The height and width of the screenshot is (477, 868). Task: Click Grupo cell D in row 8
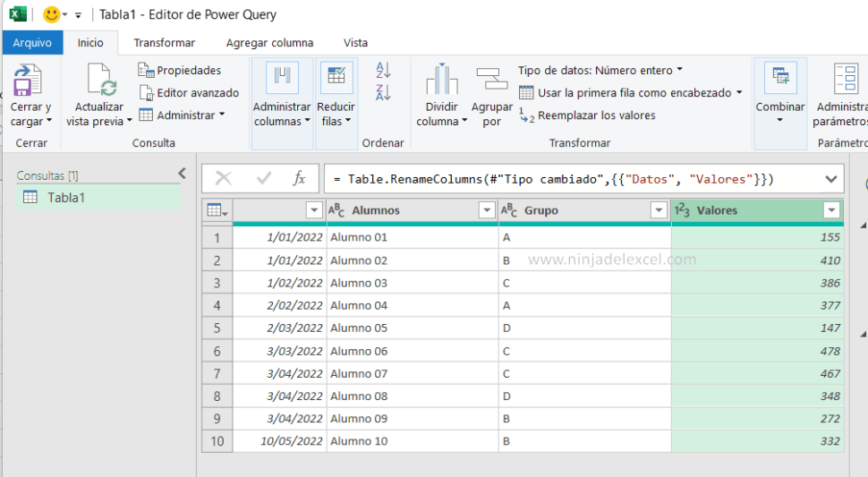[x=584, y=396]
